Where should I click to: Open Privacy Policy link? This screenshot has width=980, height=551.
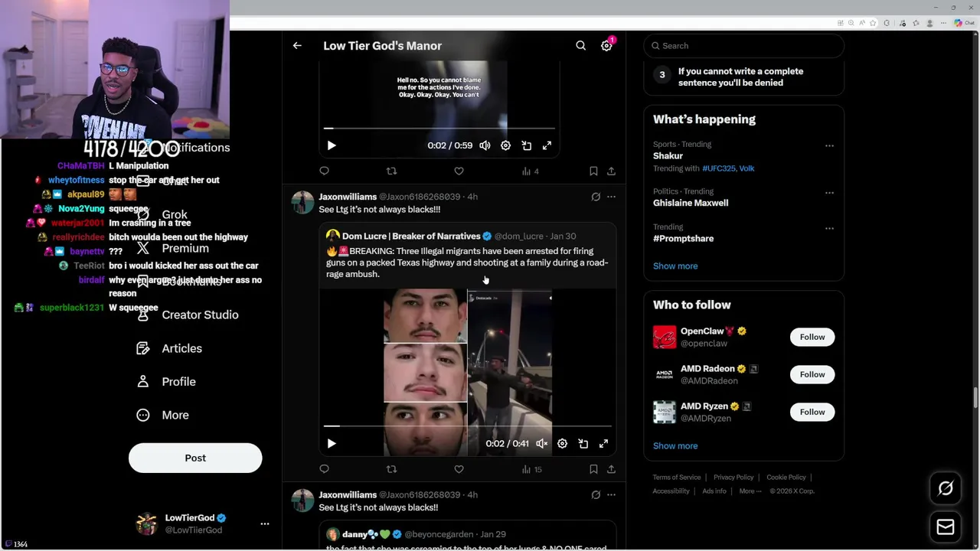(x=733, y=478)
